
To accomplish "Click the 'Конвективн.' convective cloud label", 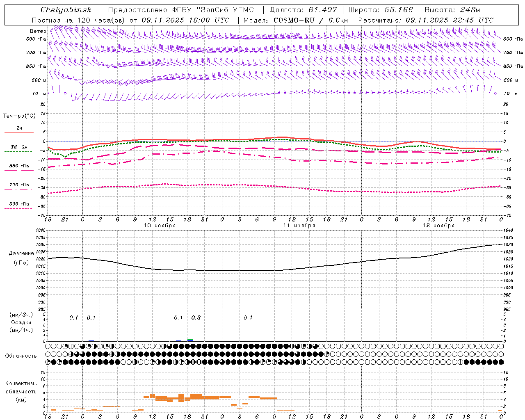I will click(21, 383).
